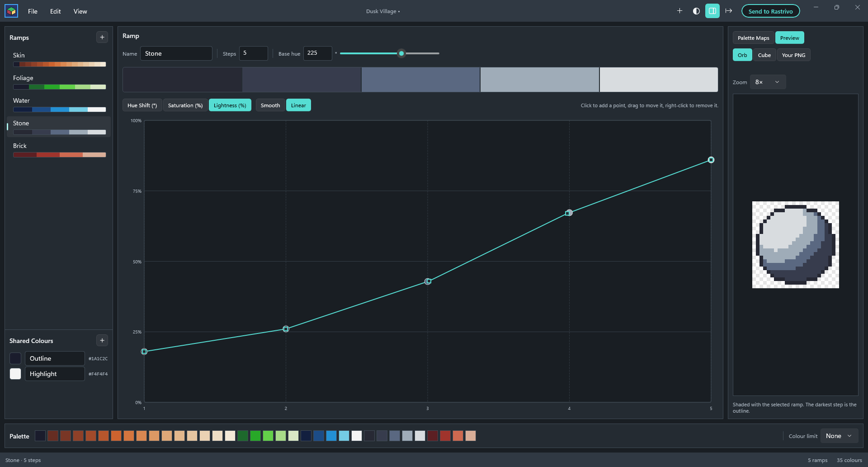Add a new ramp with plus icon
The image size is (868, 467).
(102, 37)
